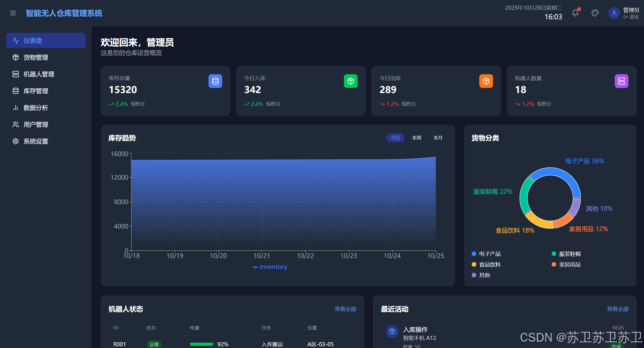
Task: Switch trend chart to 本周
Action: 416,138
